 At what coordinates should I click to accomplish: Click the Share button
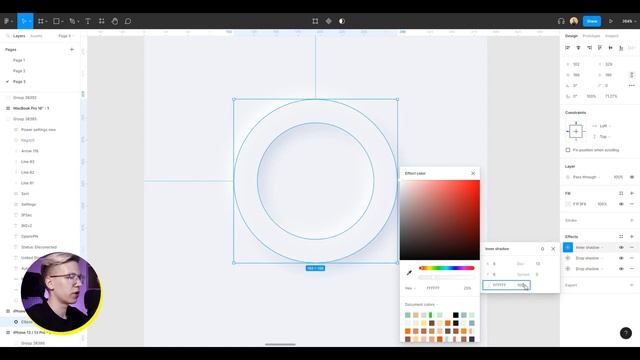point(592,21)
